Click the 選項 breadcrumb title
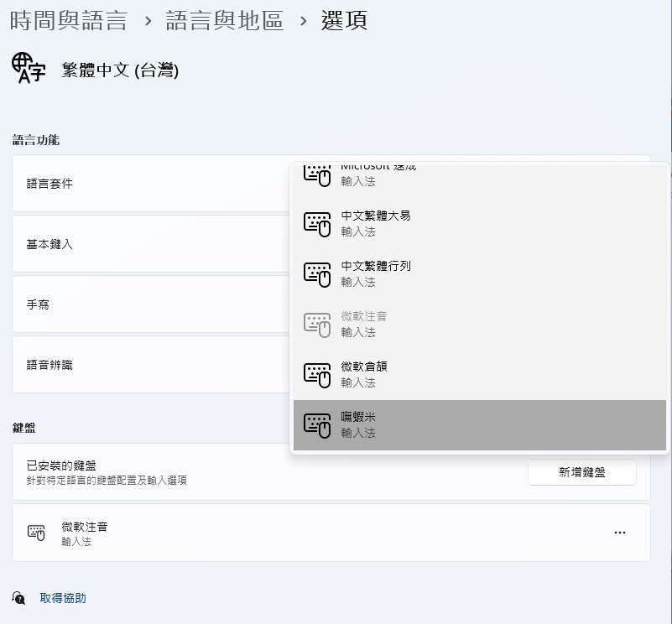672x624 pixels. click(x=344, y=21)
